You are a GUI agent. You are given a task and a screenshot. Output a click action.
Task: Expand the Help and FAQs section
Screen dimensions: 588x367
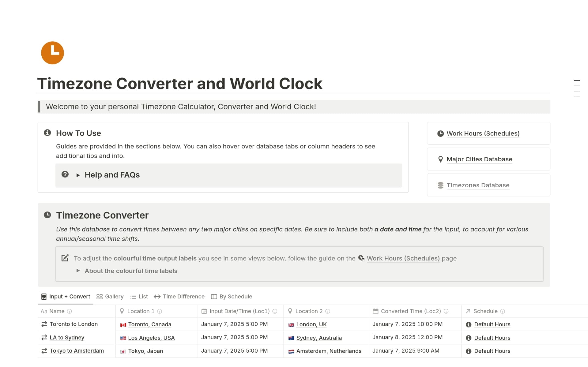78,175
